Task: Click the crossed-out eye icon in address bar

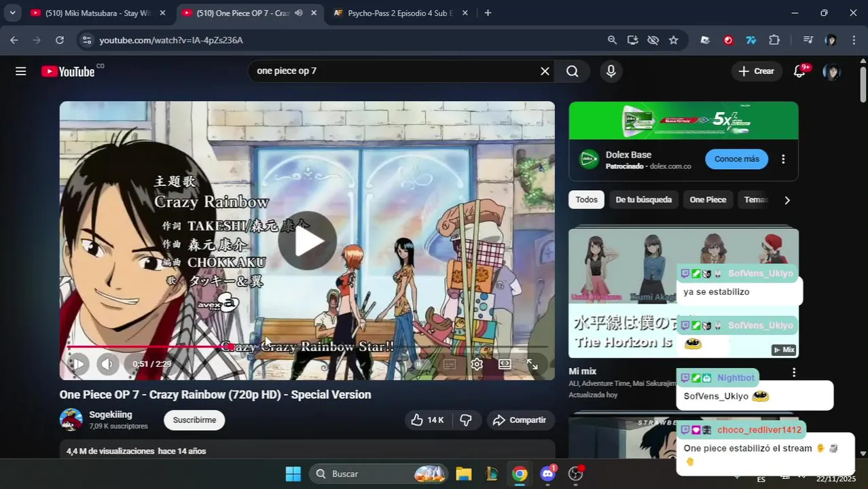Action: click(653, 40)
